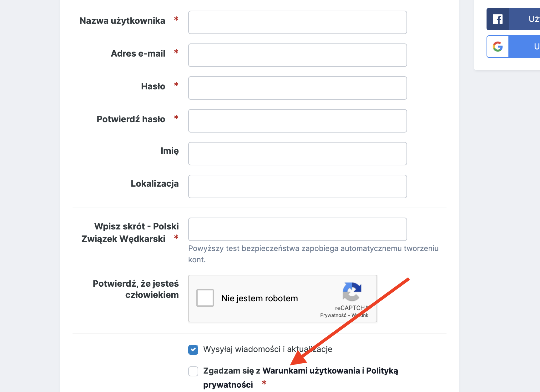Uncheck 'Wysyłaj wiadomości i aktualizacje' checkbox
The width and height of the screenshot is (540, 392).
(x=193, y=349)
